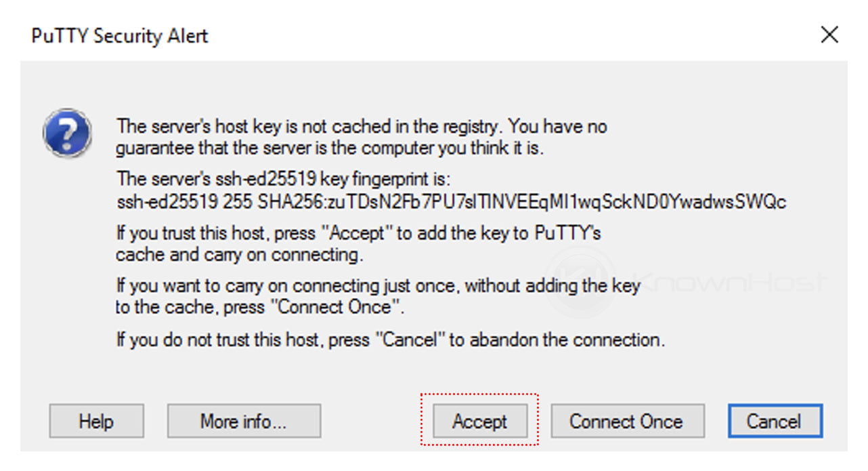Screen dimensions: 868x471
Task: Click the 'If you trust this host' line
Action: coord(359,233)
